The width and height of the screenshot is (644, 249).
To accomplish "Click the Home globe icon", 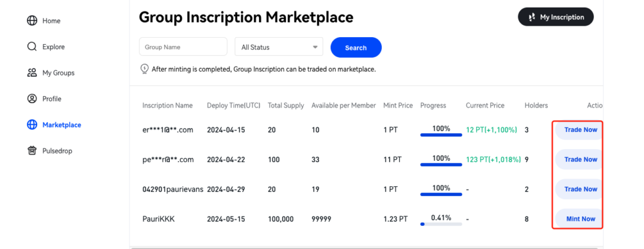I will (32, 21).
